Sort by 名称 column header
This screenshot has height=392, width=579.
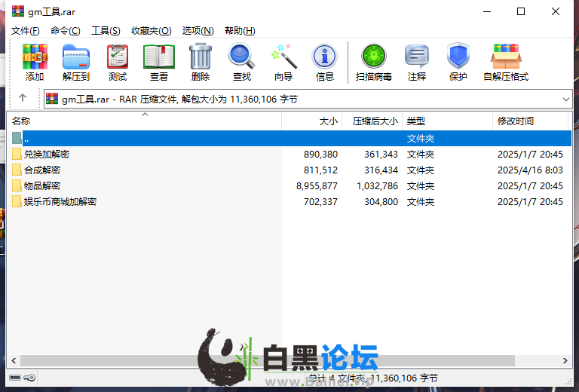coord(145,121)
